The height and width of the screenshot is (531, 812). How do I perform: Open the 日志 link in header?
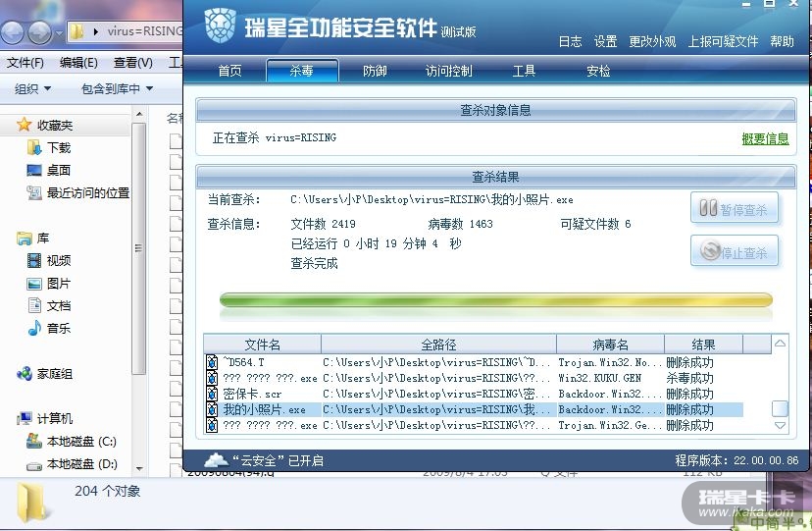click(570, 41)
